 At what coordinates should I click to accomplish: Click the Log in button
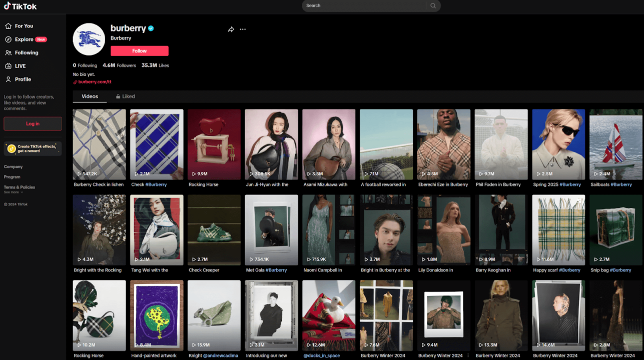(x=33, y=123)
